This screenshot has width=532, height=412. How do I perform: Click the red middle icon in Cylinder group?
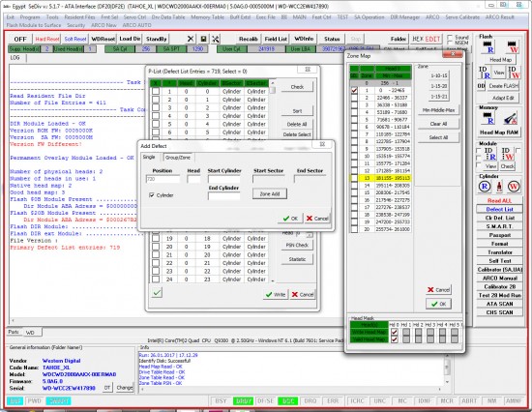(x=499, y=187)
